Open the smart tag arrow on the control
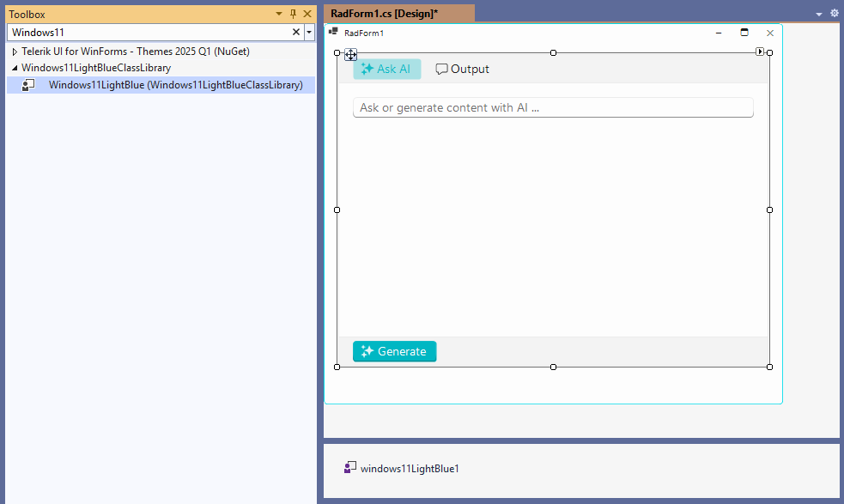The height and width of the screenshot is (504, 844). tap(759, 51)
